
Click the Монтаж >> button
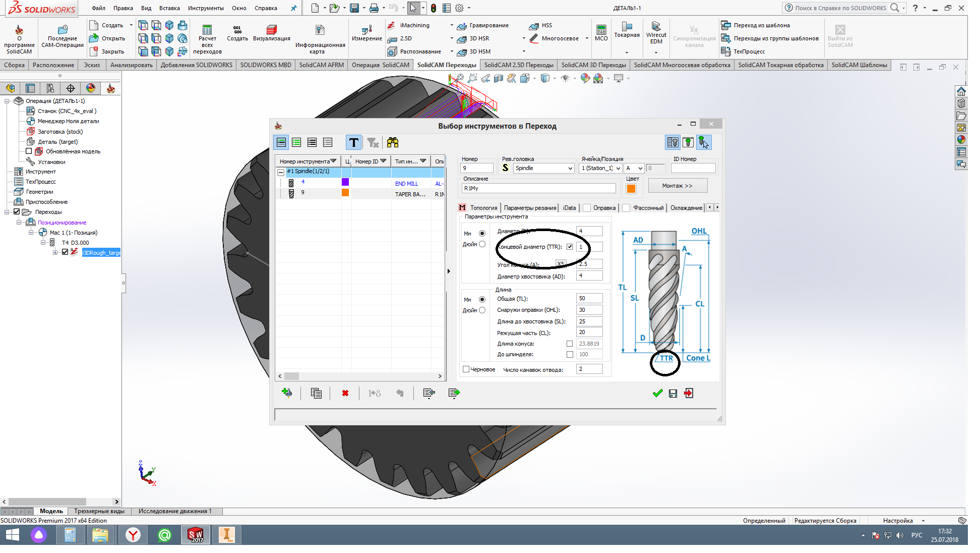click(x=678, y=186)
